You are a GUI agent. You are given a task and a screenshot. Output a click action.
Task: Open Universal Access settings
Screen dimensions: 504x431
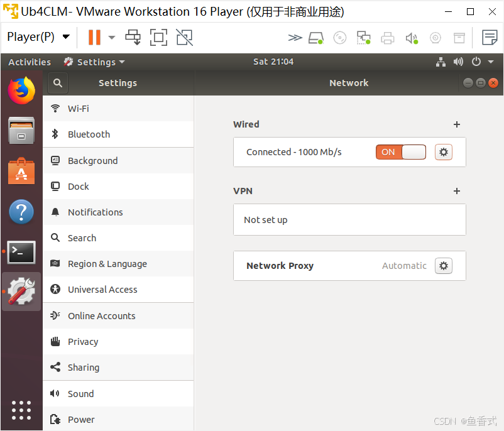[118, 289]
